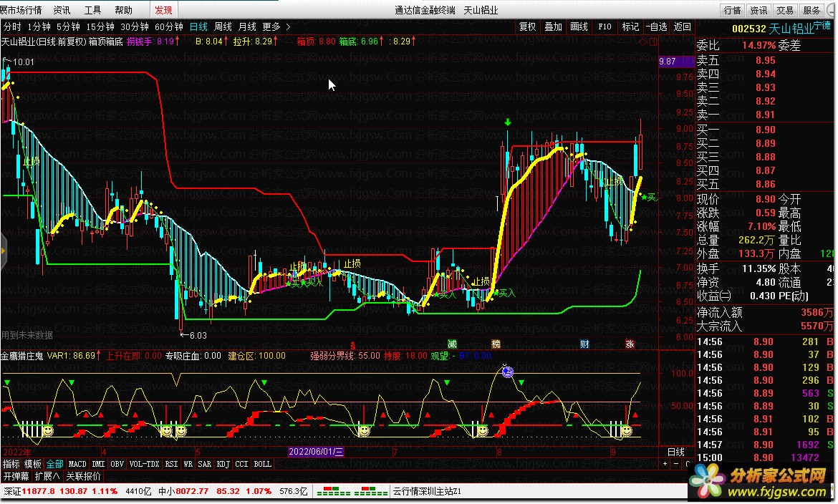
Task: Open the 帮助 menu
Action: click(123, 9)
